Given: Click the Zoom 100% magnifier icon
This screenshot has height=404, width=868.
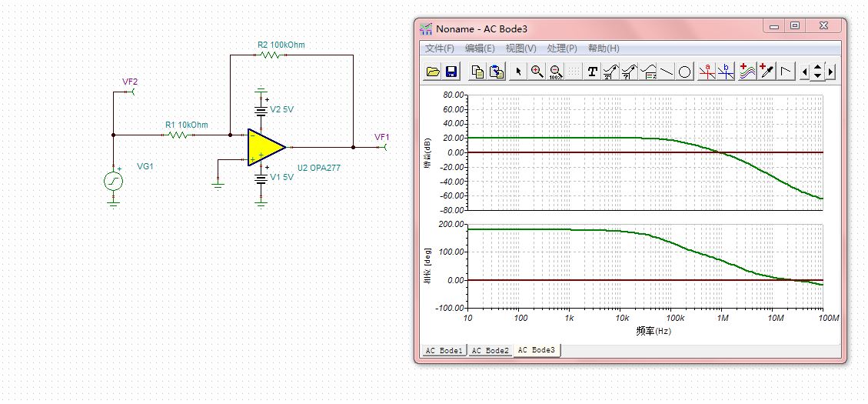Looking at the screenshot, I should [556, 72].
